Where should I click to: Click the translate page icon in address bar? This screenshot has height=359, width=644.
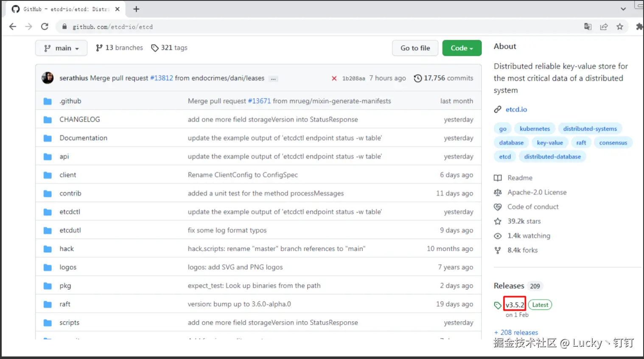click(588, 27)
